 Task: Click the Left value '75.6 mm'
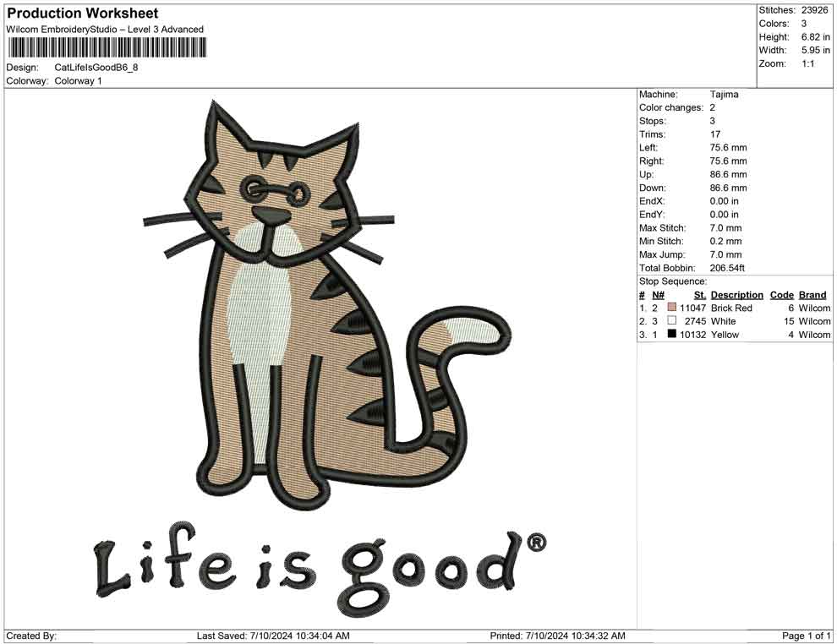coord(728,148)
